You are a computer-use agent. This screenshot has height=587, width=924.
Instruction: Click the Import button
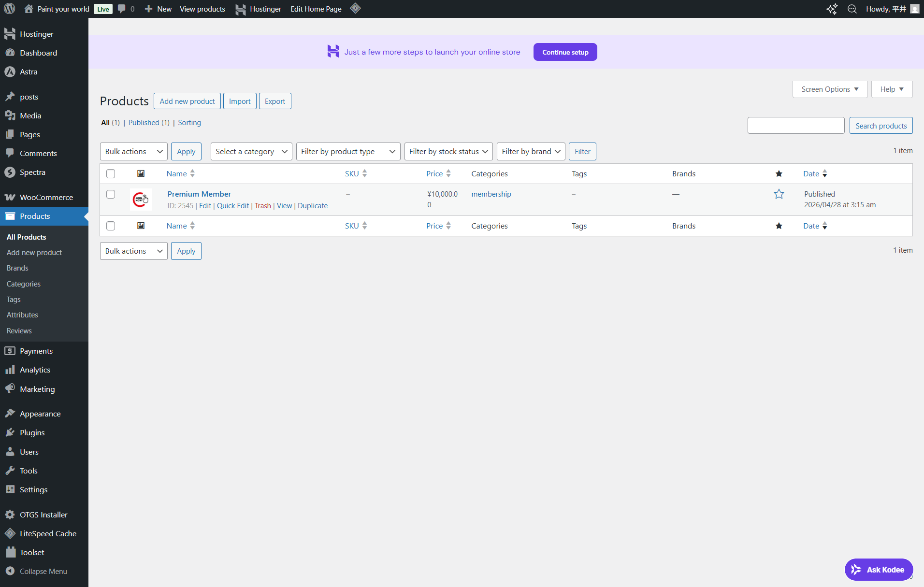(x=240, y=101)
